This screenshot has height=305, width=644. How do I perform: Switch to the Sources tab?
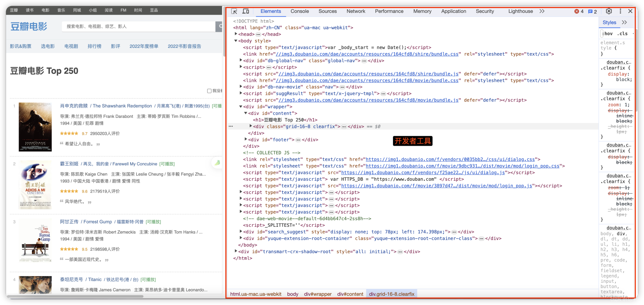328,11
